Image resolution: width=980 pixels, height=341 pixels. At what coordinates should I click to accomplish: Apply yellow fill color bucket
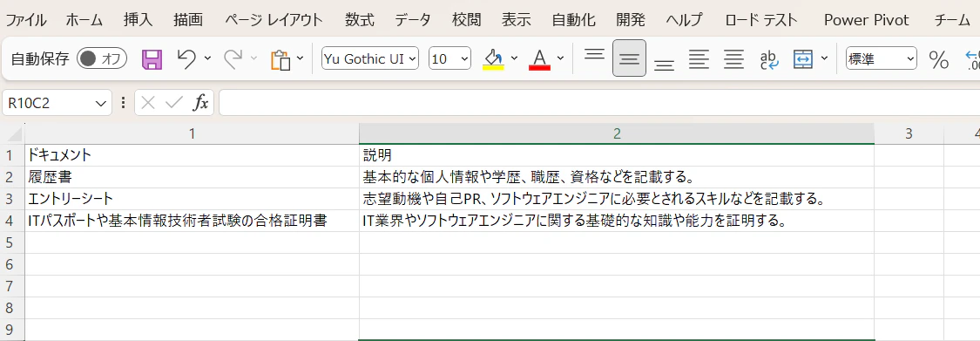(x=493, y=59)
